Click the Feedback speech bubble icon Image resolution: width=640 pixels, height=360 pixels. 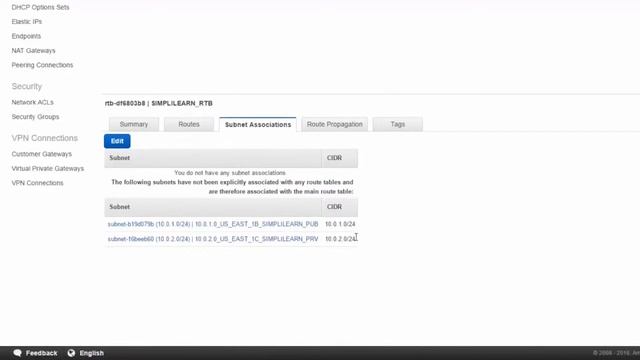17,353
